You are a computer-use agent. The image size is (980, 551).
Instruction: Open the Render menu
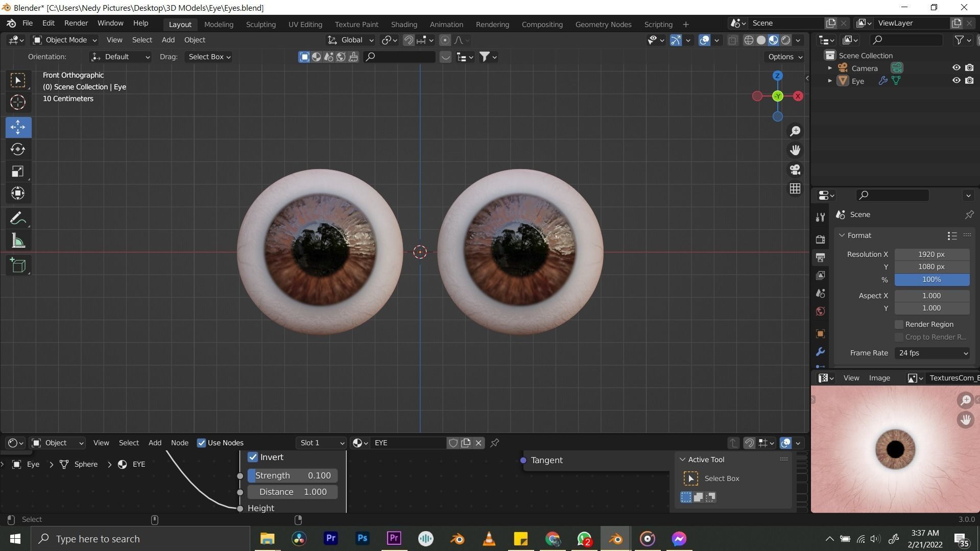coord(76,23)
